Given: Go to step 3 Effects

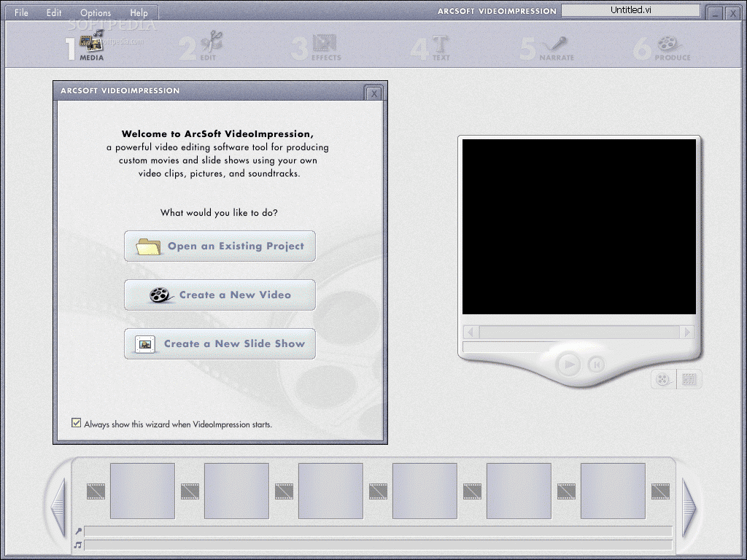Looking at the screenshot, I should (x=316, y=47).
